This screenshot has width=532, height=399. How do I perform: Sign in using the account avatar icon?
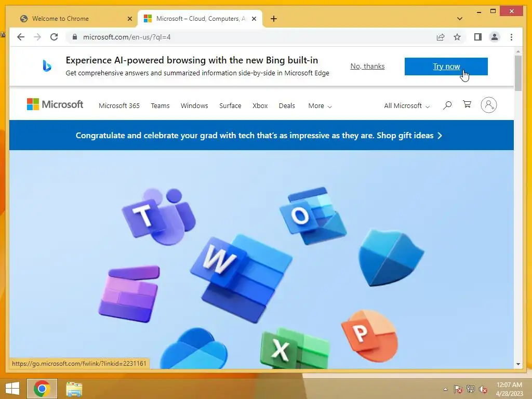tap(488, 105)
